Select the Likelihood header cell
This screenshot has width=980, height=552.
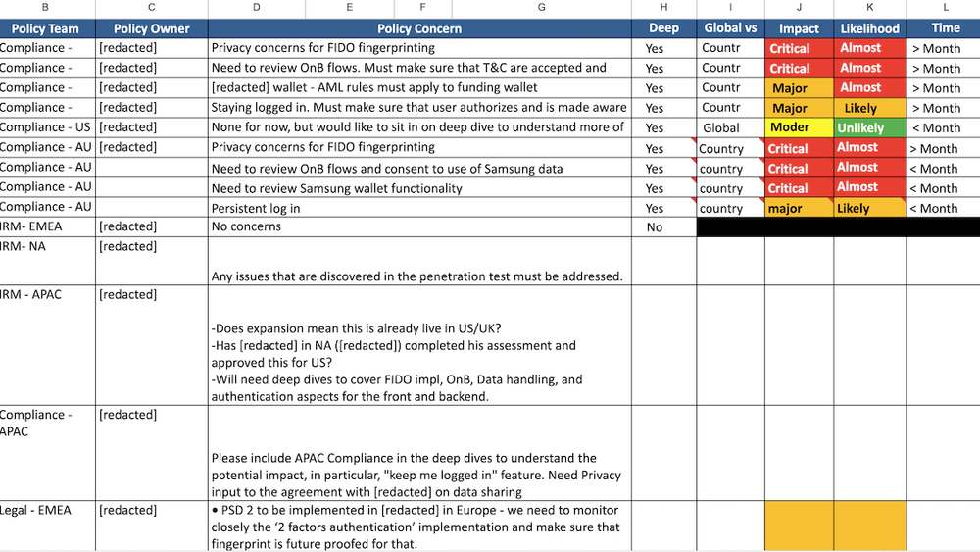869,28
